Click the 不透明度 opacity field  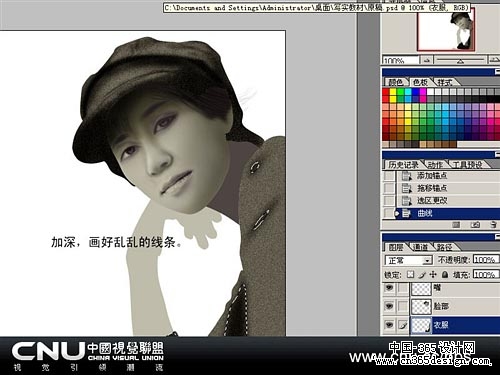(486, 259)
